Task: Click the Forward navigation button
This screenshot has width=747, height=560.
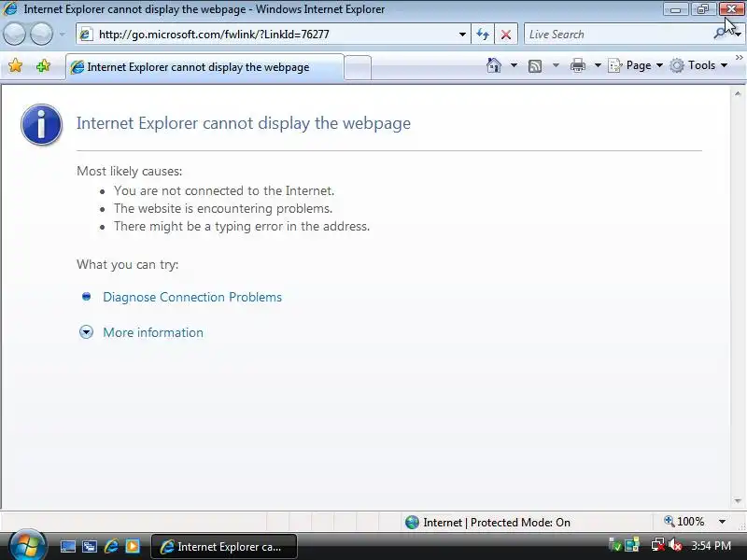Action: coord(41,35)
